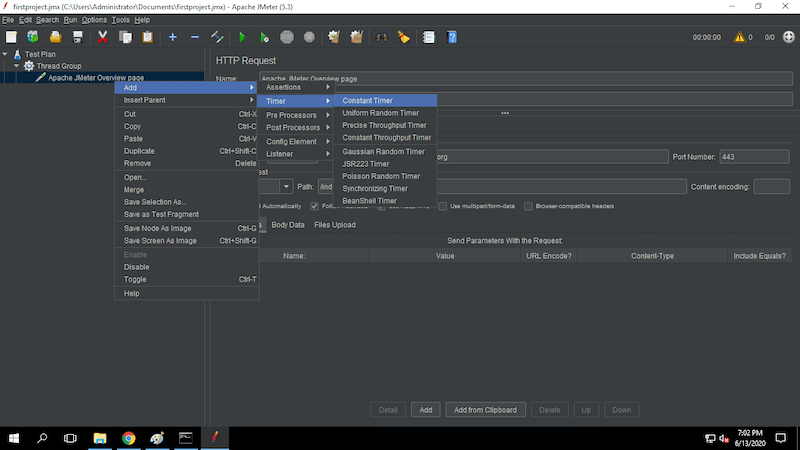800x450 pixels.
Task: Select Gaussian Random Timer
Action: click(385, 152)
